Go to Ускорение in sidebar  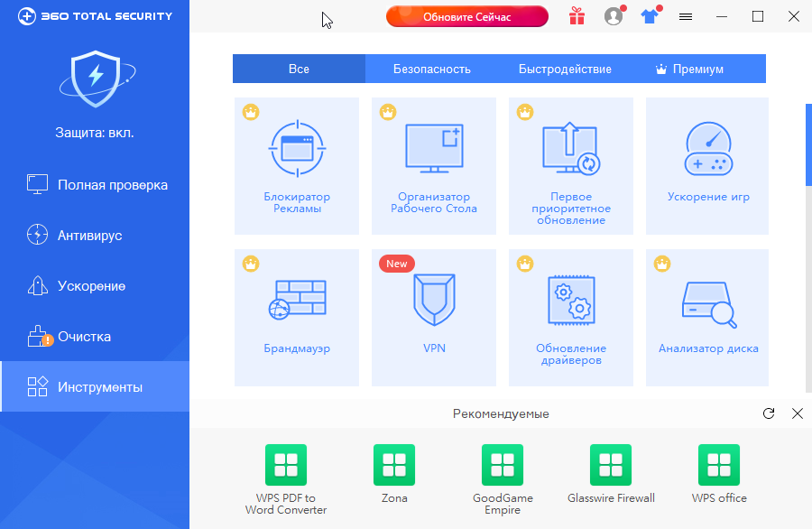[x=95, y=286]
